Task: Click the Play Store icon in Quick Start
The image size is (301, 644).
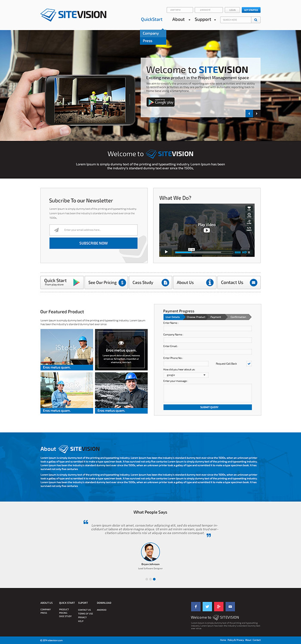Action: tap(76, 283)
